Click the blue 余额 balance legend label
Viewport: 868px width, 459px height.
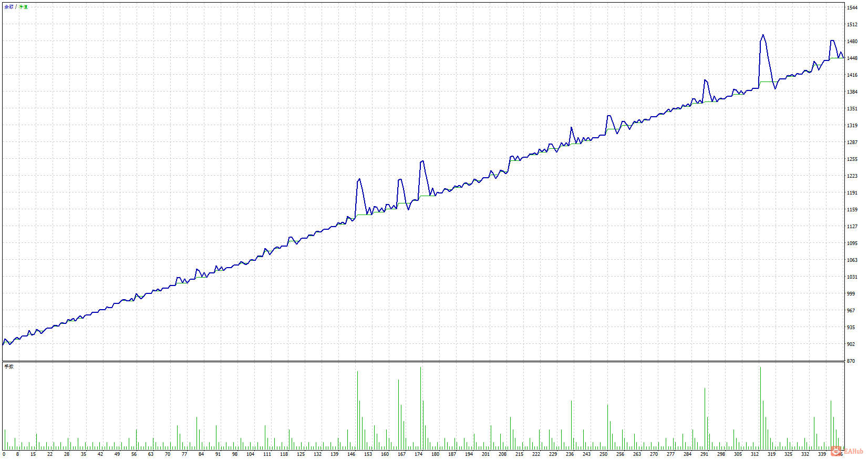9,7
